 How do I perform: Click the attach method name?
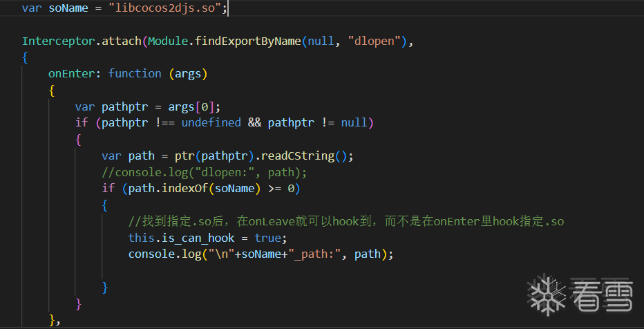[x=122, y=41]
